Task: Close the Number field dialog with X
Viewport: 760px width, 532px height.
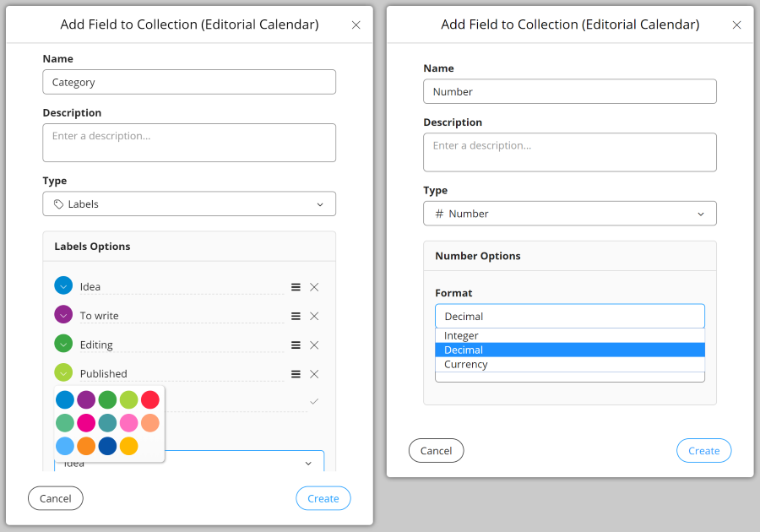Action: 736,24
